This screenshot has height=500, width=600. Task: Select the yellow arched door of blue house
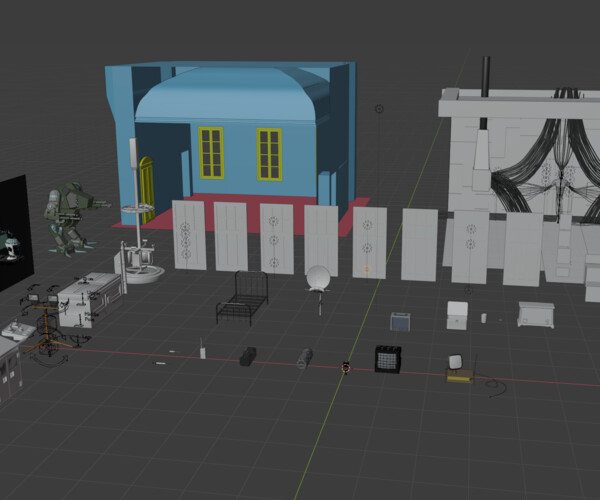pyautogui.click(x=147, y=189)
